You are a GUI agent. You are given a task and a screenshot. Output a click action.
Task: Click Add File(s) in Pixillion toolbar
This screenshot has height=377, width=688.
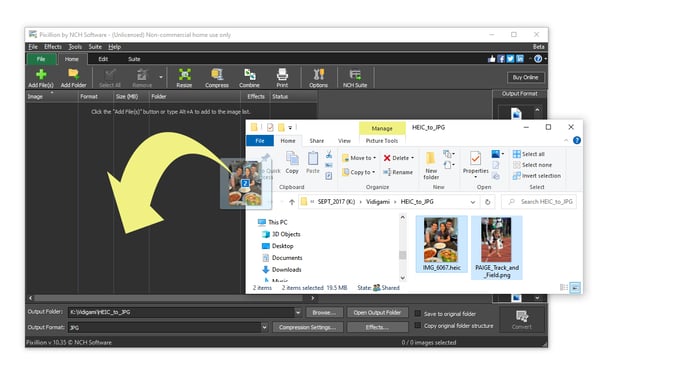[41, 78]
